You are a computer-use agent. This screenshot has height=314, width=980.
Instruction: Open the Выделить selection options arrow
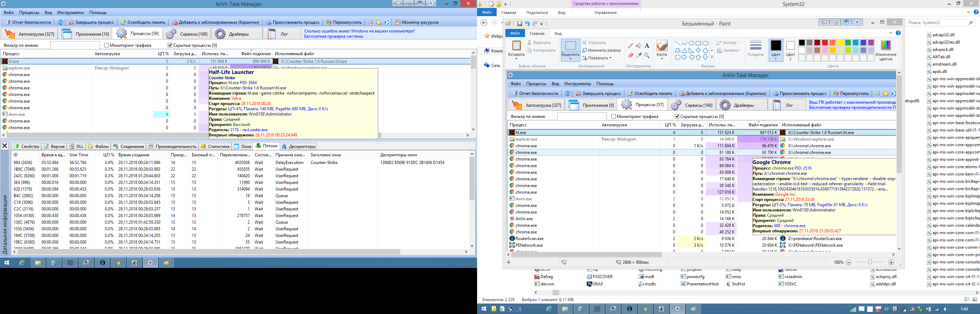pos(570,59)
